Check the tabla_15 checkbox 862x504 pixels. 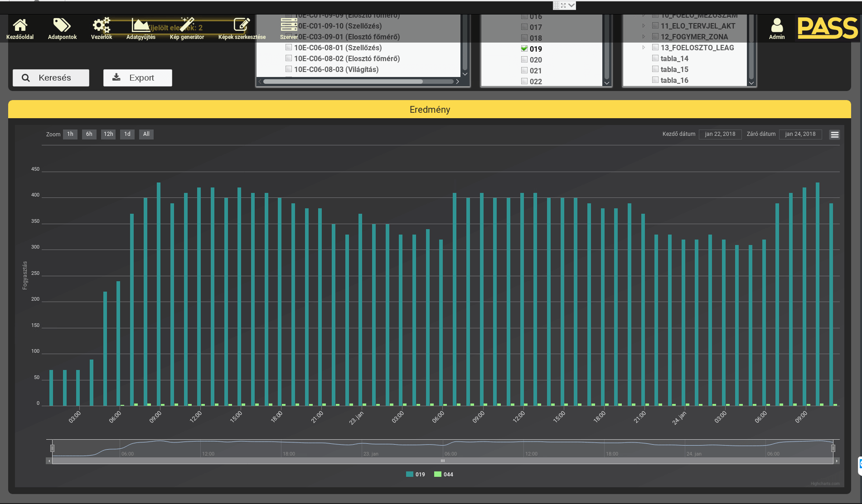click(655, 69)
